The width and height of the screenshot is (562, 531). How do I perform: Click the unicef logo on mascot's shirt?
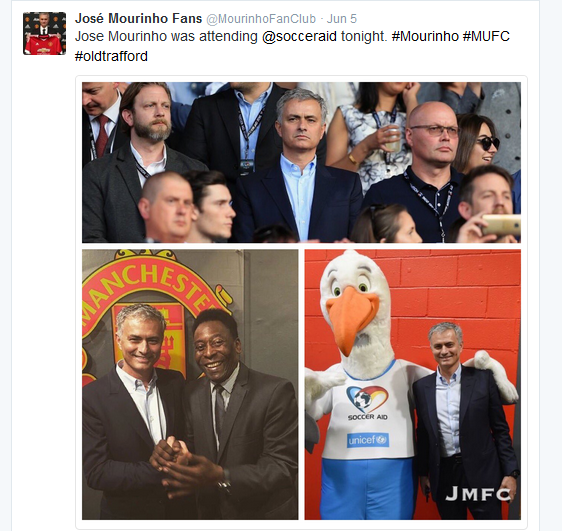tap(368, 440)
